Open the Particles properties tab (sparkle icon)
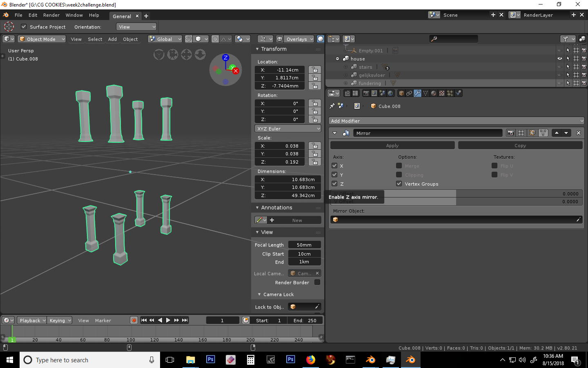 coord(450,93)
